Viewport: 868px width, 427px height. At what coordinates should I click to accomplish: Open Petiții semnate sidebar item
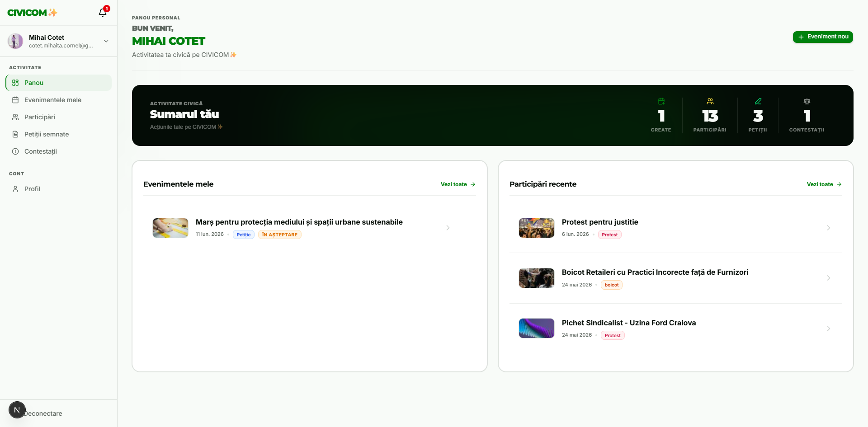[x=59, y=134]
